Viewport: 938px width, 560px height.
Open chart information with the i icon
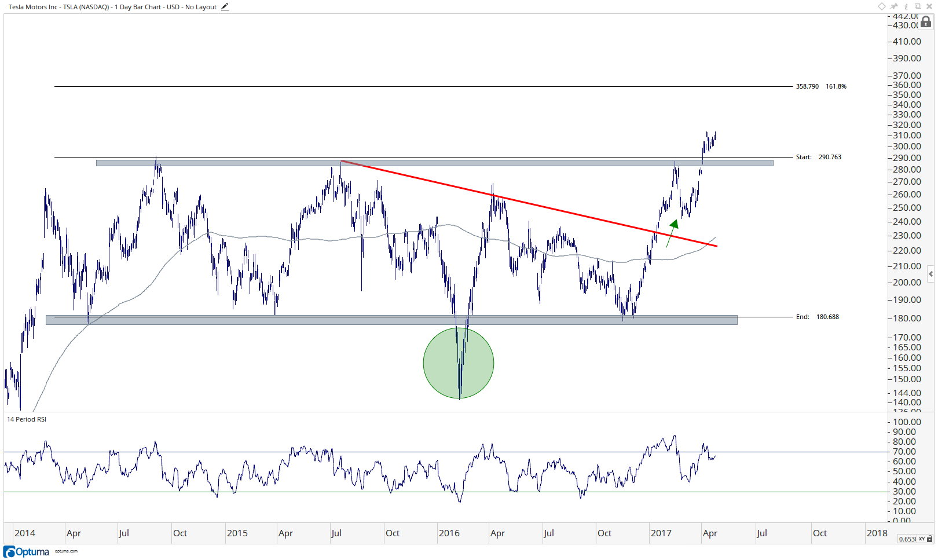[906, 6]
